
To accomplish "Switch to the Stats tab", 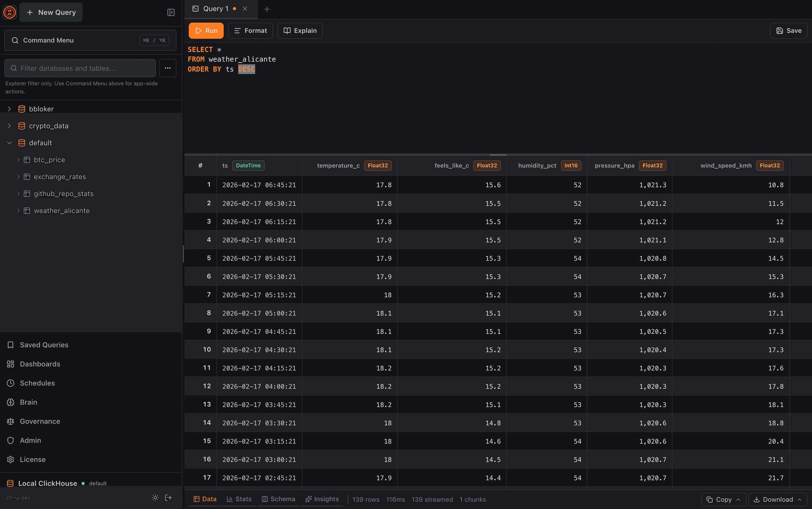I will (239, 499).
